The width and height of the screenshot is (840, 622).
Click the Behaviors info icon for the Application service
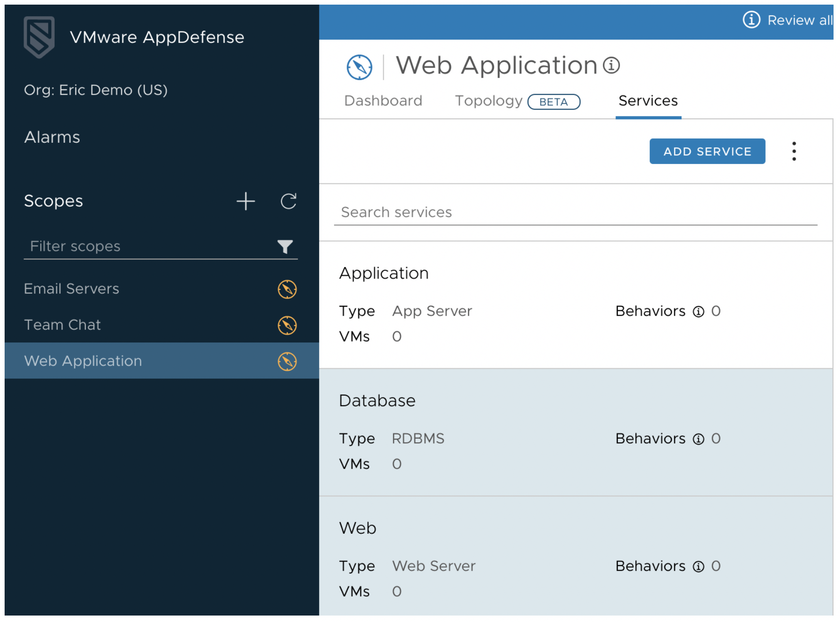point(698,311)
